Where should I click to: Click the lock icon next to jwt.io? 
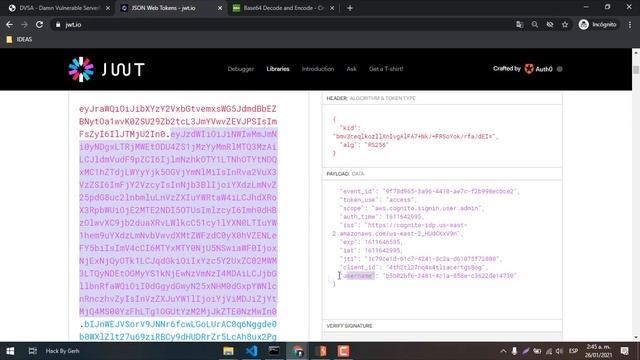(58, 25)
